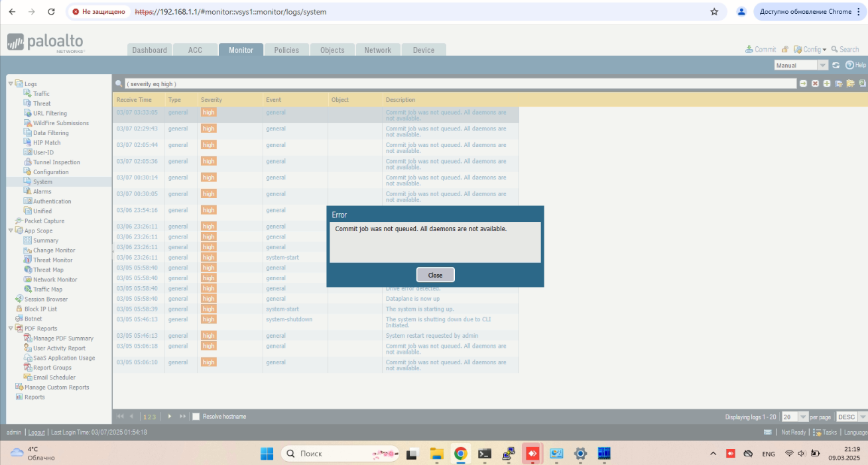Close the Error dialog with the Close button

coord(435,275)
